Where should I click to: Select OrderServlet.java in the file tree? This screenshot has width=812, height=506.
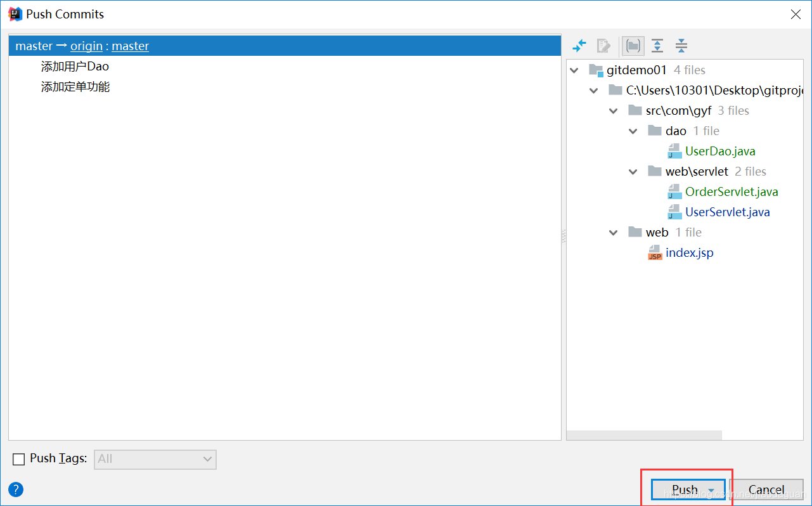tap(731, 192)
